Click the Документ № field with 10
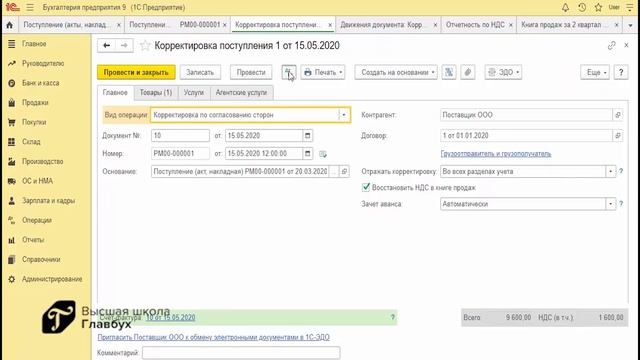Screen dimensions: 640x360 [x=180, y=136]
